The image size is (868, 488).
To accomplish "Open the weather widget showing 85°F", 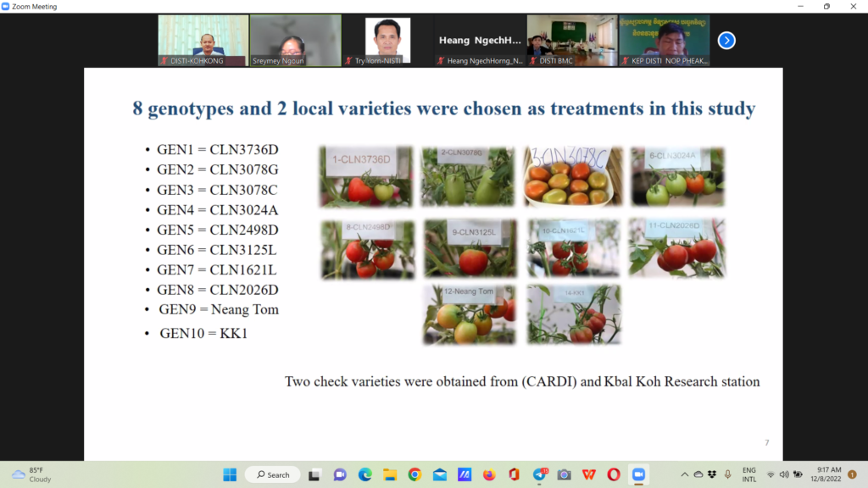I will pyautogui.click(x=32, y=474).
